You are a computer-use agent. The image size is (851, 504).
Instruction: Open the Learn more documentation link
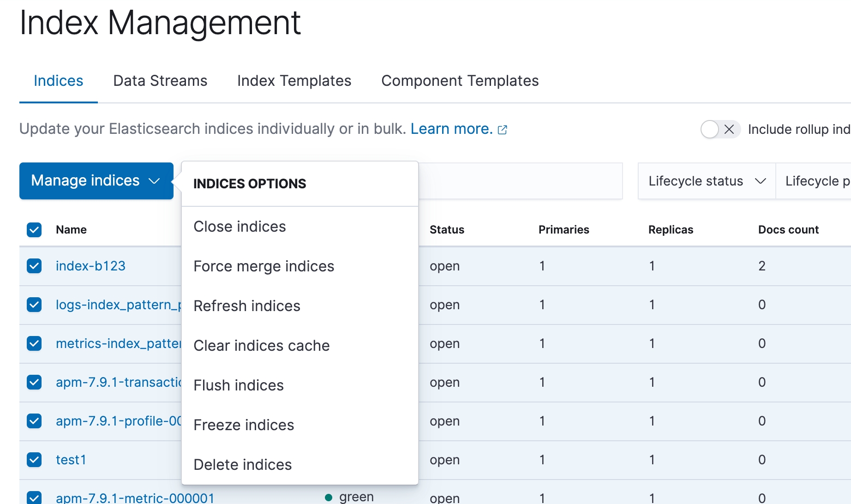pos(451,129)
